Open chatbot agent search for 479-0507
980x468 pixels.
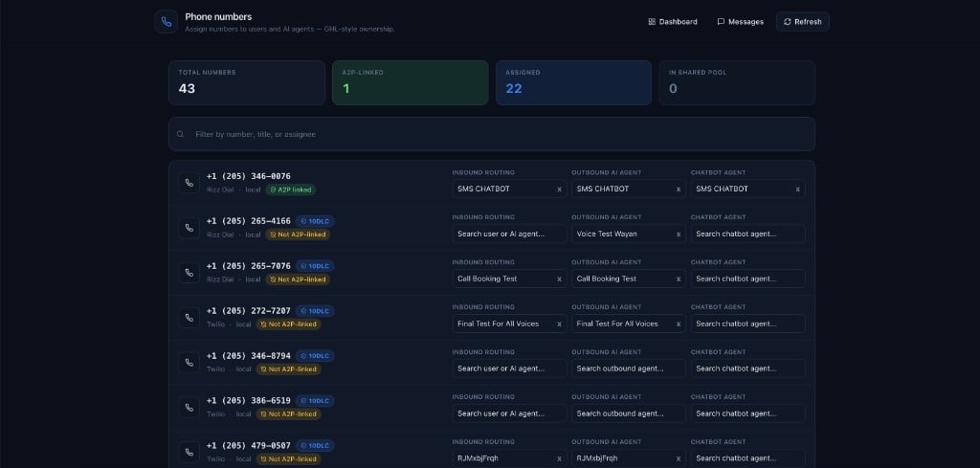coord(748,458)
